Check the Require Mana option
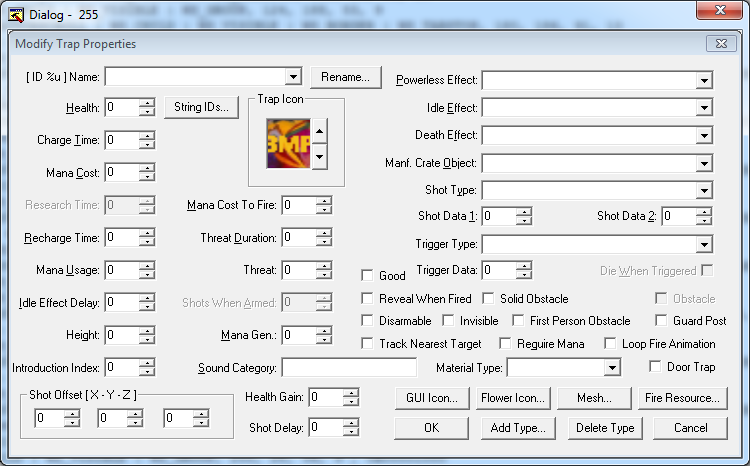This screenshot has height=466, width=750. 505,344
